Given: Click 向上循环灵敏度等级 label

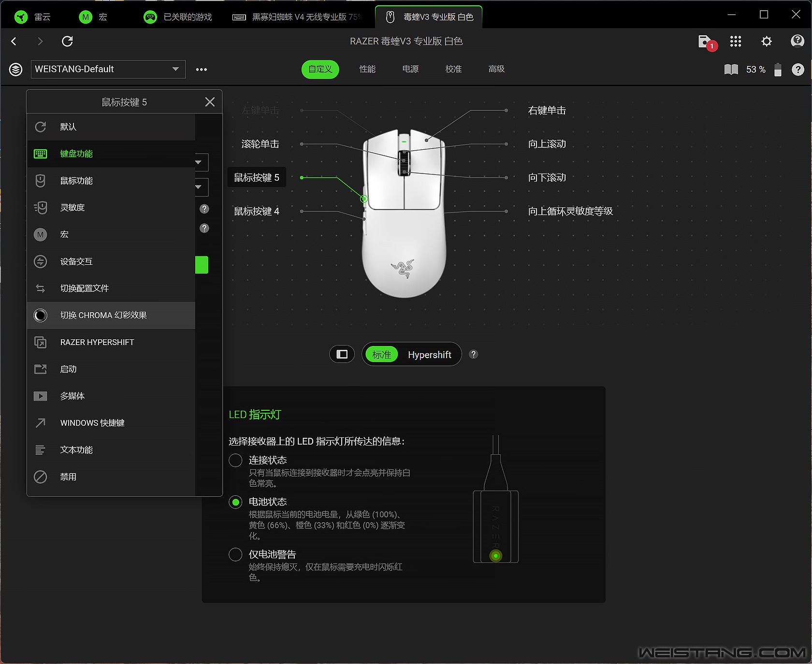Looking at the screenshot, I should [x=570, y=212].
